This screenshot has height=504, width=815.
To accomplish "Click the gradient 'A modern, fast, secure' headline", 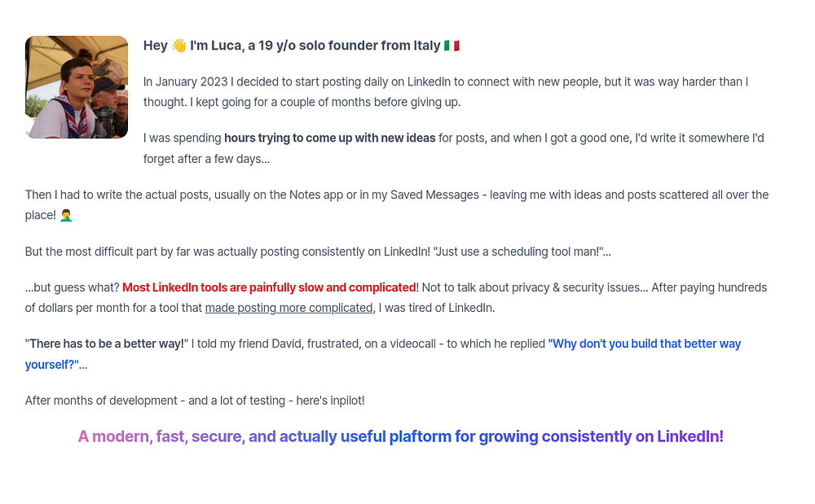I will 400,436.
